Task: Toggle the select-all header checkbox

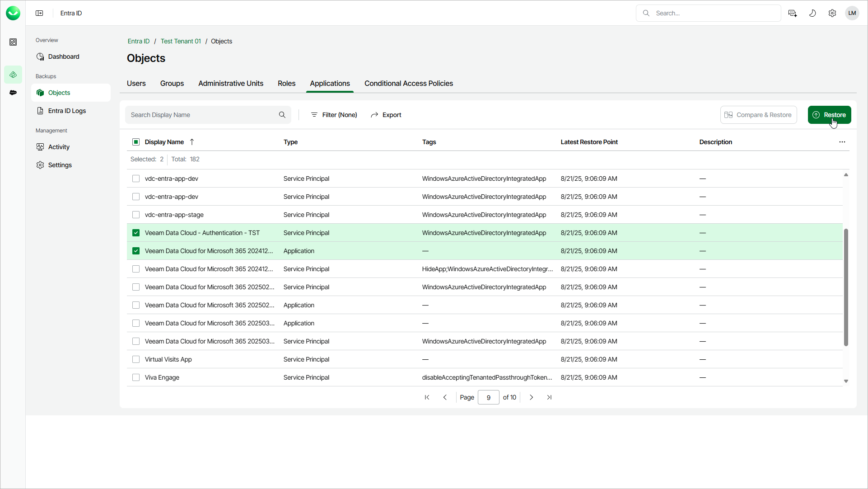Action: tap(136, 142)
